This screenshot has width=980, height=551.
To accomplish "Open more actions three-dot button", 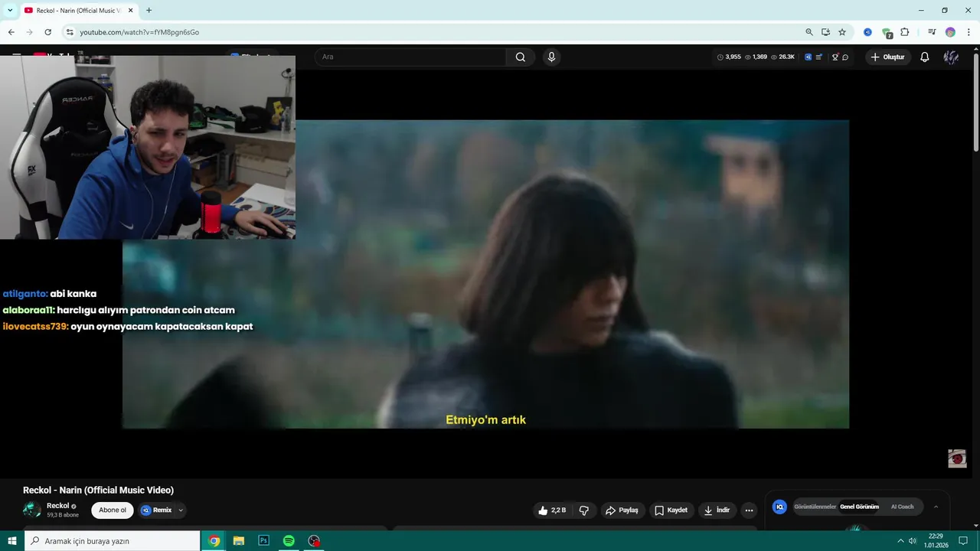I will 749,510.
